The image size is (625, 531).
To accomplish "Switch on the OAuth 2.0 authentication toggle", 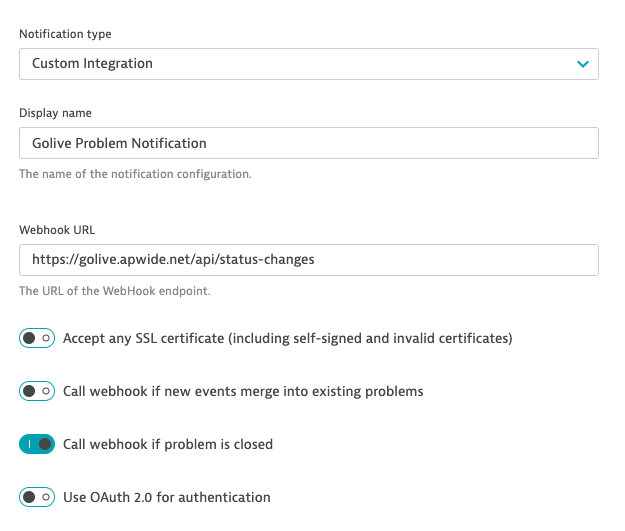I will click(37, 497).
